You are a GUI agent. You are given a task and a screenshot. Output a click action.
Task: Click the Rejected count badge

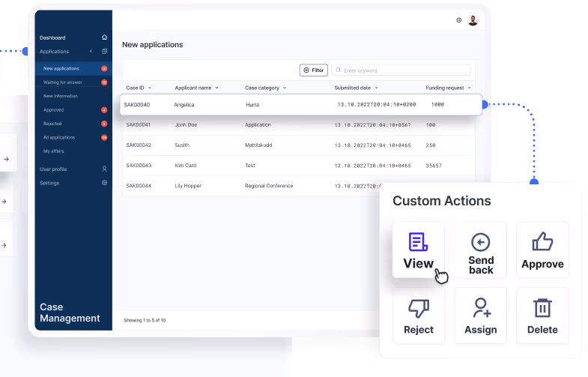(x=104, y=124)
